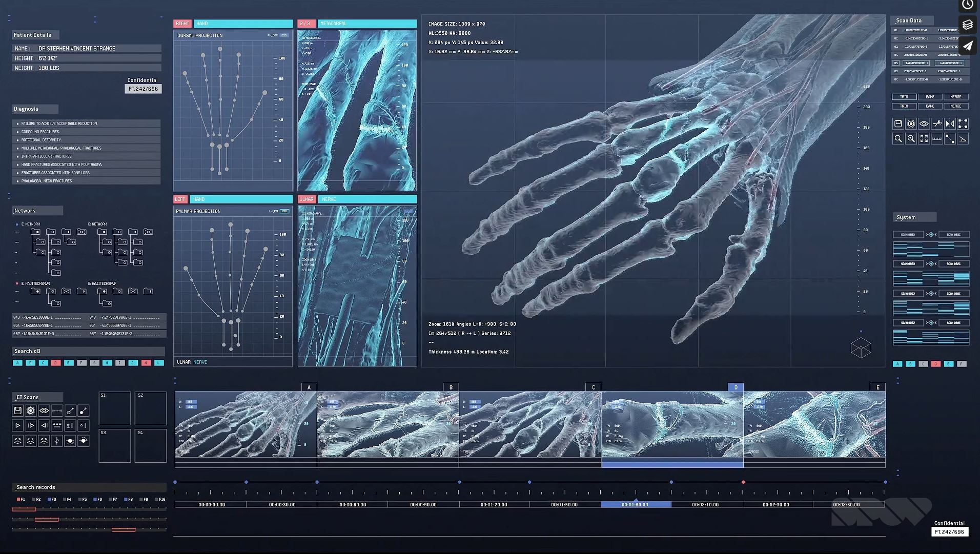Click the paper plane send icon
This screenshot has width=980, height=554.
pyautogui.click(x=967, y=46)
